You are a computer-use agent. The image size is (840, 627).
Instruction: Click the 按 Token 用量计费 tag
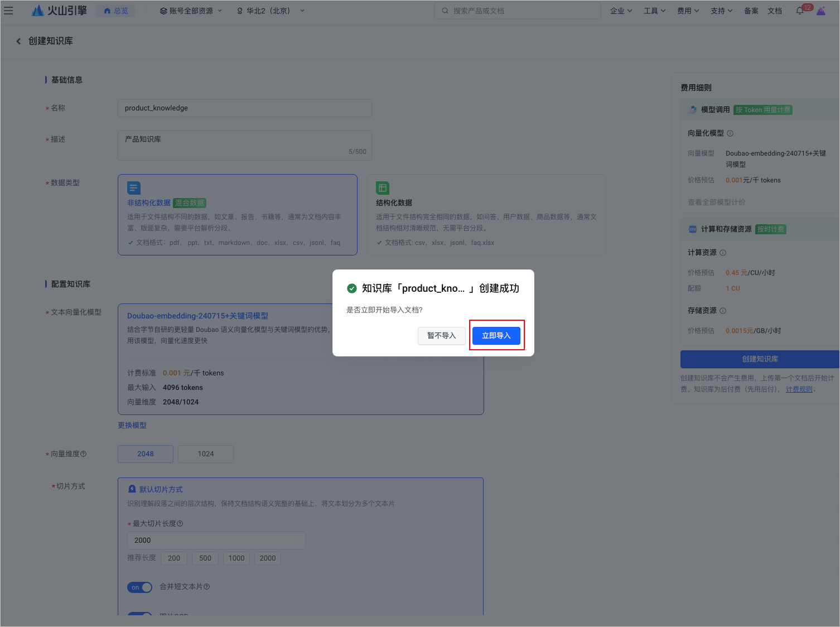coord(763,110)
